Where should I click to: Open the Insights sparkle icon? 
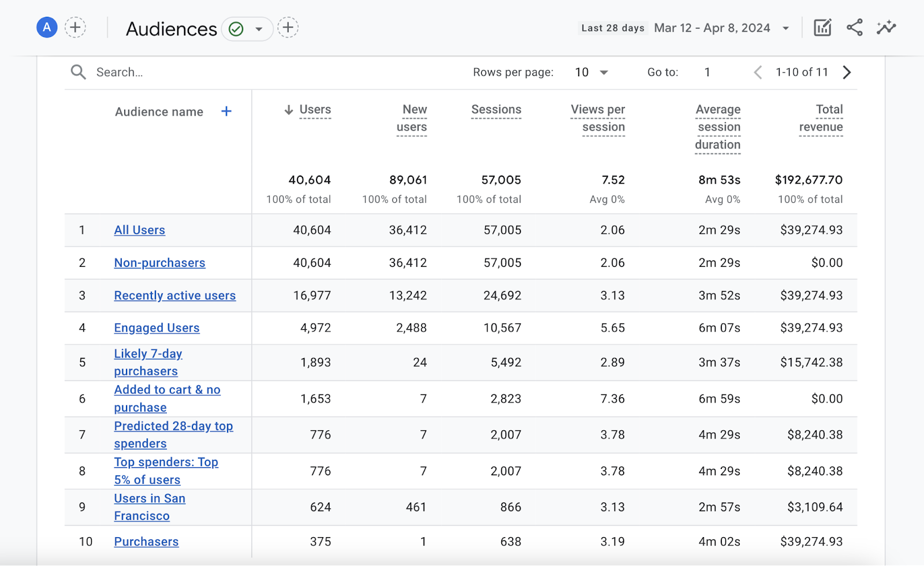tap(886, 27)
